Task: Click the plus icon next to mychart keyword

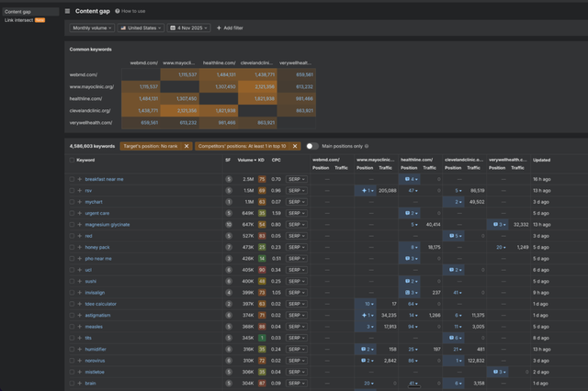Action: point(80,201)
